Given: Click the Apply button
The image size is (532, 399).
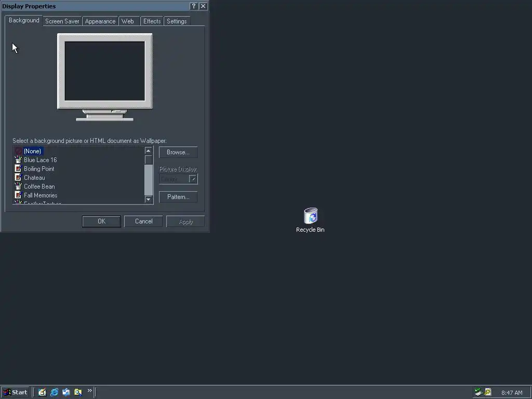Looking at the screenshot, I should [x=185, y=221].
